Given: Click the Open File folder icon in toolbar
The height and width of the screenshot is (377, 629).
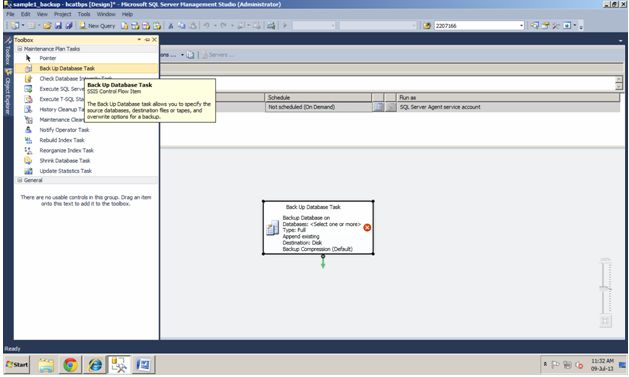Looking at the screenshot, I should coord(47,26).
